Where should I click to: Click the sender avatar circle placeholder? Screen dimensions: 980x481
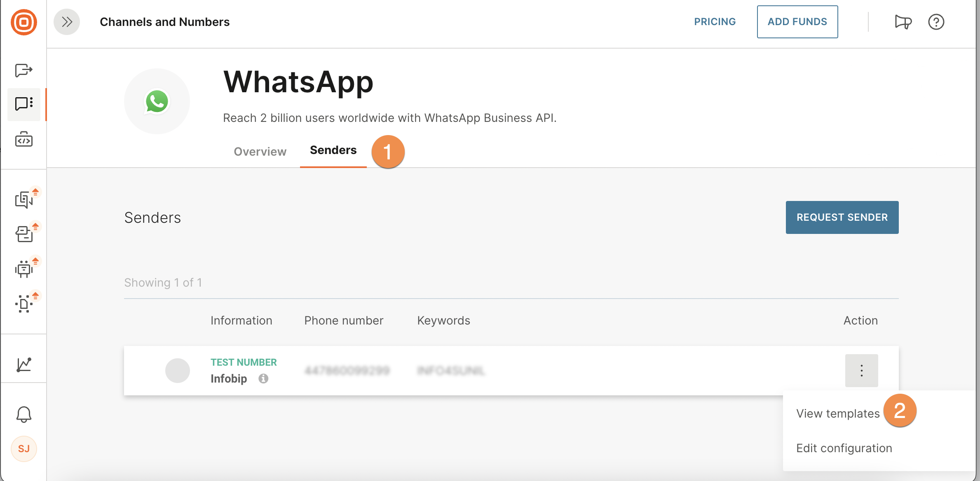click(178, 371)
